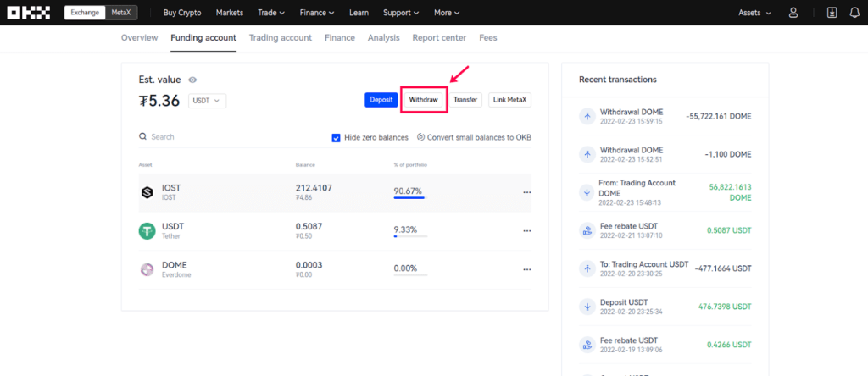Switch to the Overview tab

[x=140, y=37]
